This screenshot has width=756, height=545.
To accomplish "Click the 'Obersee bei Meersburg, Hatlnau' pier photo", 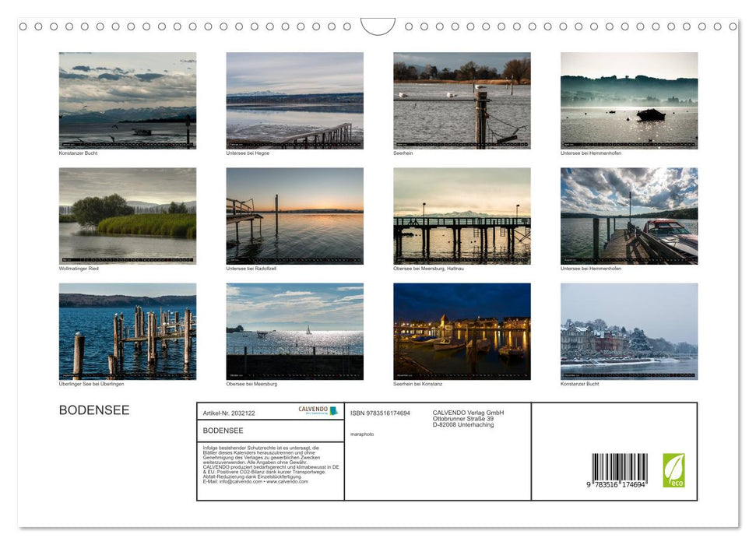I will (462, 215).
